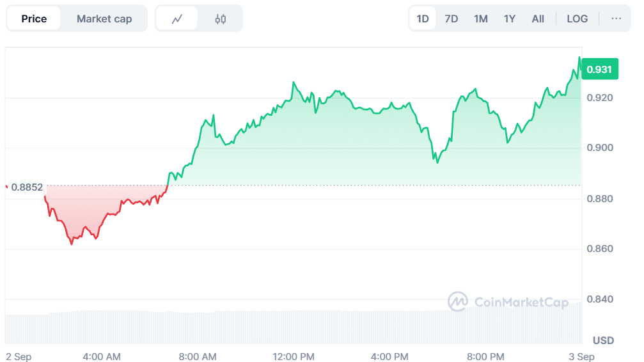Show the All time range
Screen dimensions: 644x362
coord(538,19)
